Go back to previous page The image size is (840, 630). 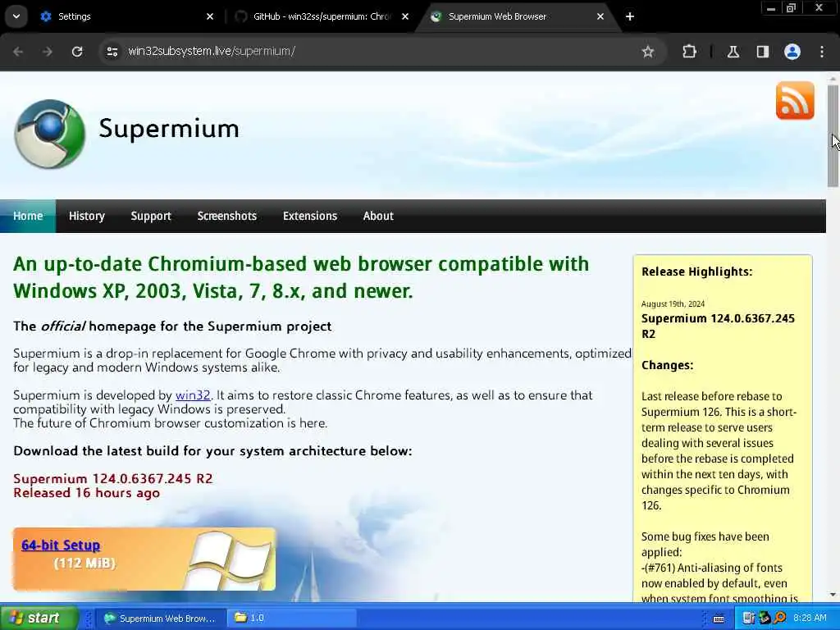(x=18, y=52)
